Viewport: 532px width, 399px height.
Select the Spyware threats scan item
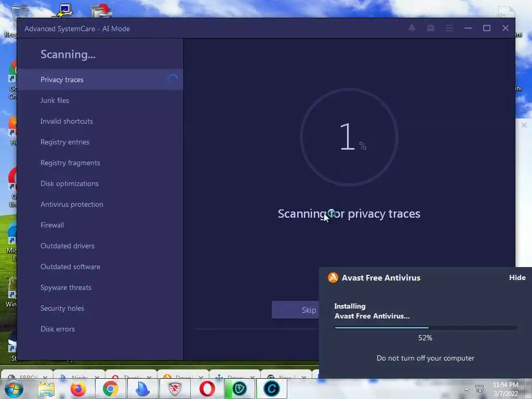coord(100,287)
